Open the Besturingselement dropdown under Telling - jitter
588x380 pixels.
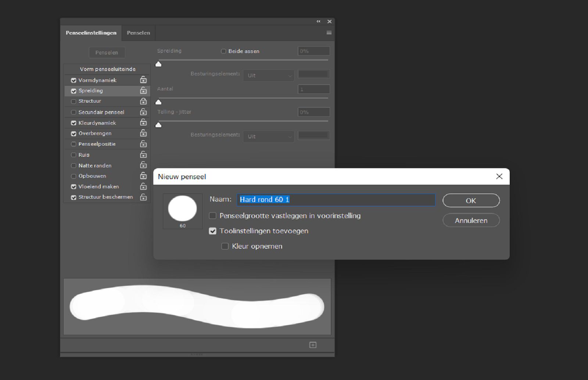tap(269, 136)
